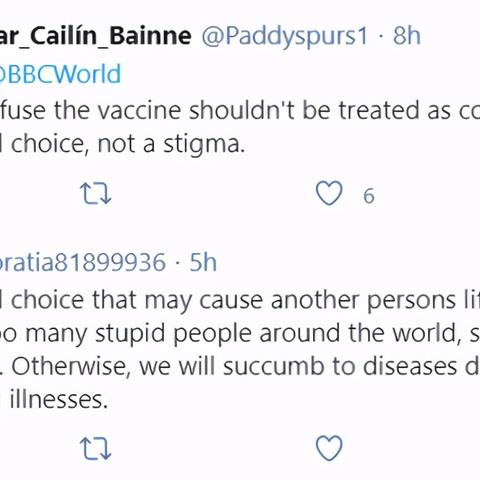The width and height of the screenshot is (480, 480).
Task: Retweet the reply about succumbing to diseases
Action: click(95, 449)
